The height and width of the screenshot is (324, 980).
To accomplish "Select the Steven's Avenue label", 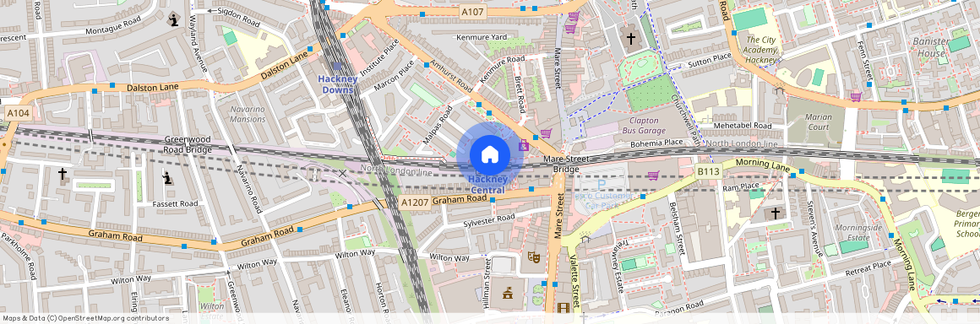I will (814, 229).
